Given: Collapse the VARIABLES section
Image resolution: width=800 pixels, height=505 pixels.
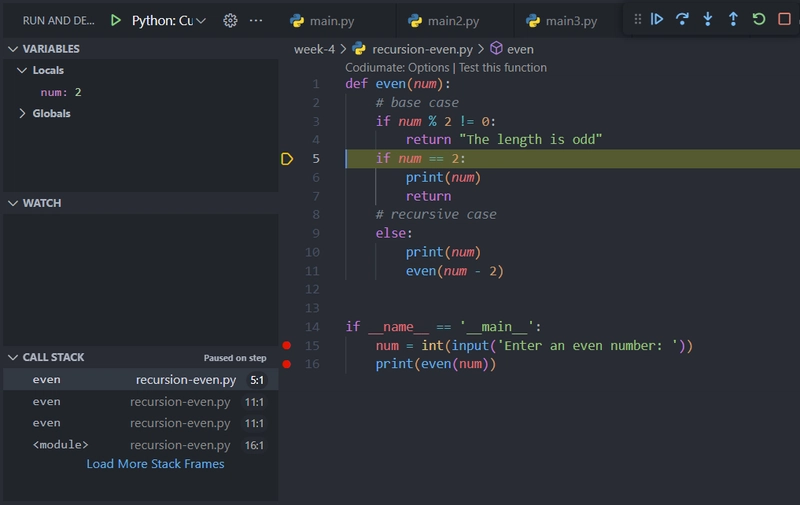Looking at the screenshot, I should 13,49.
